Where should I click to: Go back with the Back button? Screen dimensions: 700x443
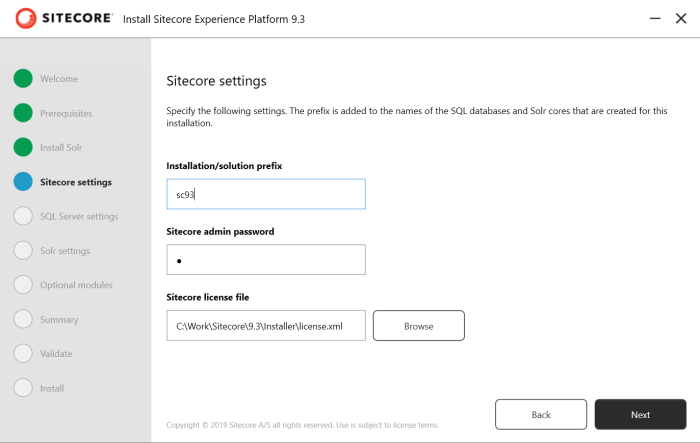point(541,414)
